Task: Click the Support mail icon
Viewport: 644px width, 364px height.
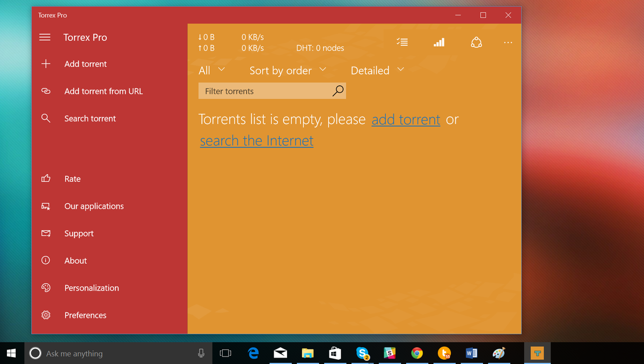Action: pos(45,233)
